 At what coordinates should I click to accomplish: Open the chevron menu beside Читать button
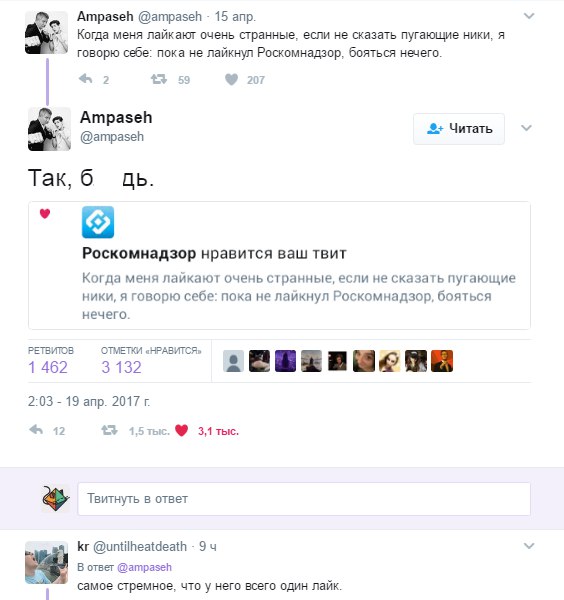click(527, 128)
